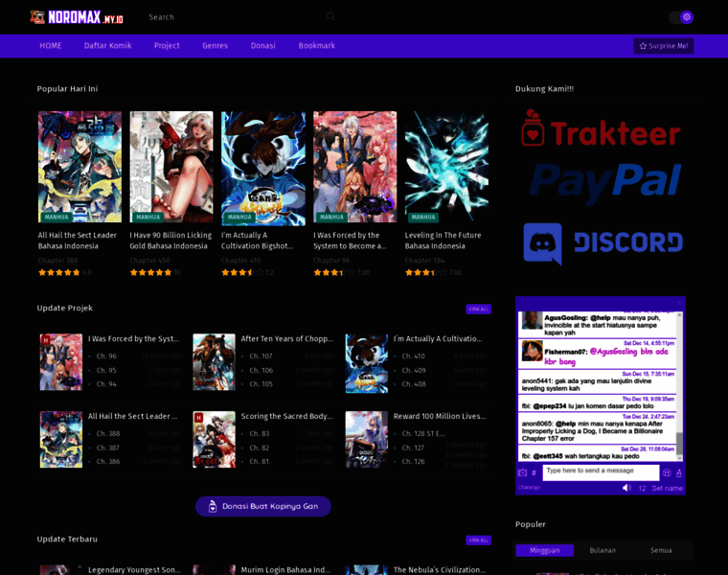Open the Bookmark menu item

coord(317,45)
